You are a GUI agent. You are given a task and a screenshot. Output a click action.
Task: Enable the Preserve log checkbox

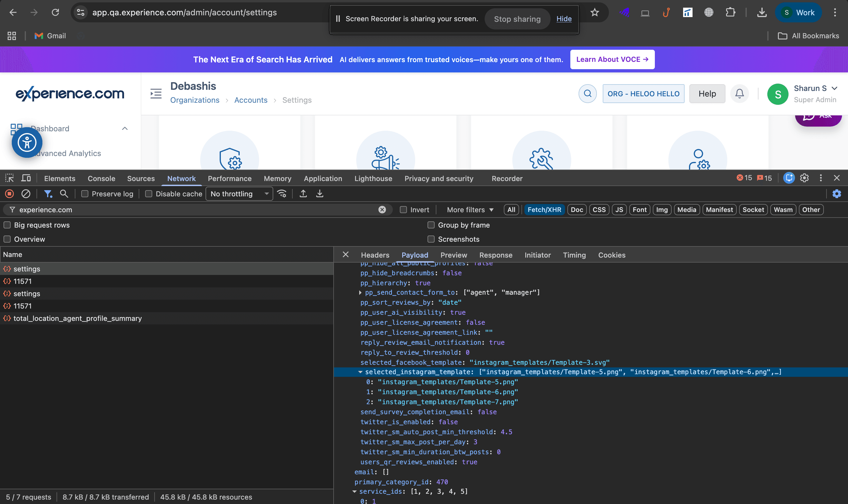pos(85,194)
